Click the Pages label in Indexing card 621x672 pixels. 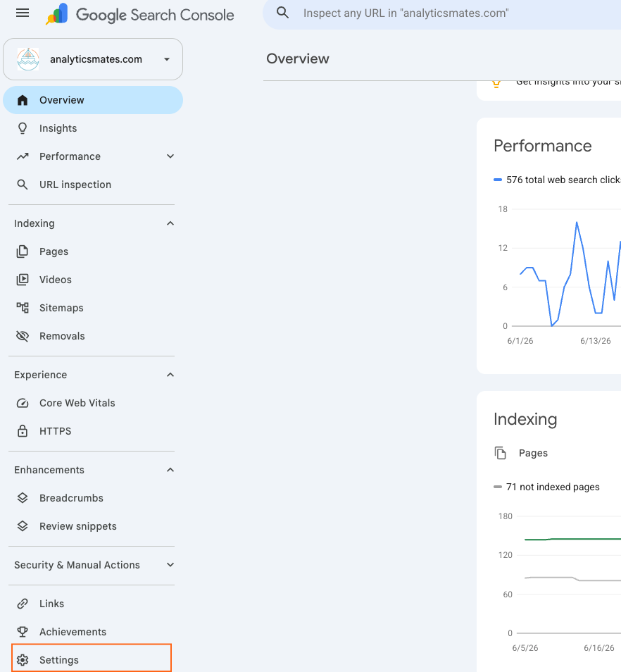533,453
